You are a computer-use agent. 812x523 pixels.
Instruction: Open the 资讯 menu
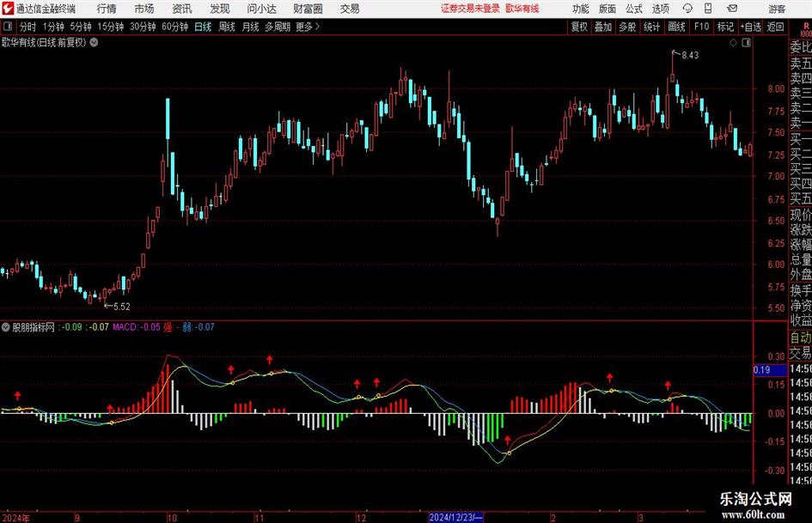[182, 9]
